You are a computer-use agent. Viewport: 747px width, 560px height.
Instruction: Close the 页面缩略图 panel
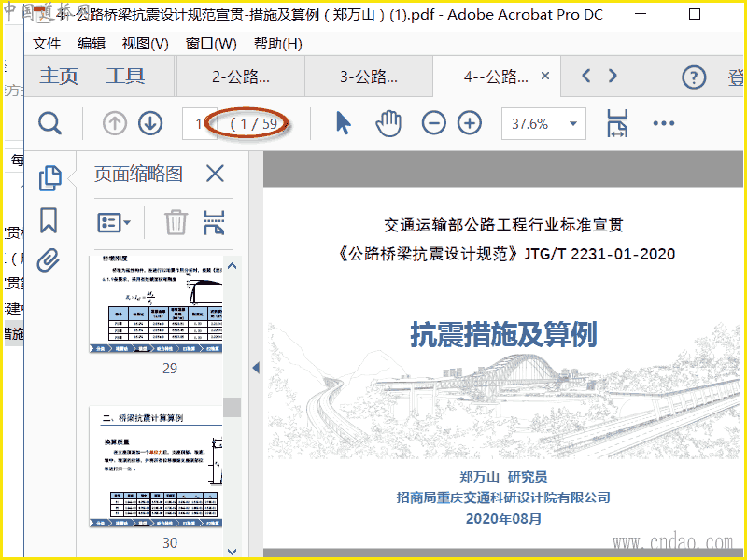pos(215,174)
